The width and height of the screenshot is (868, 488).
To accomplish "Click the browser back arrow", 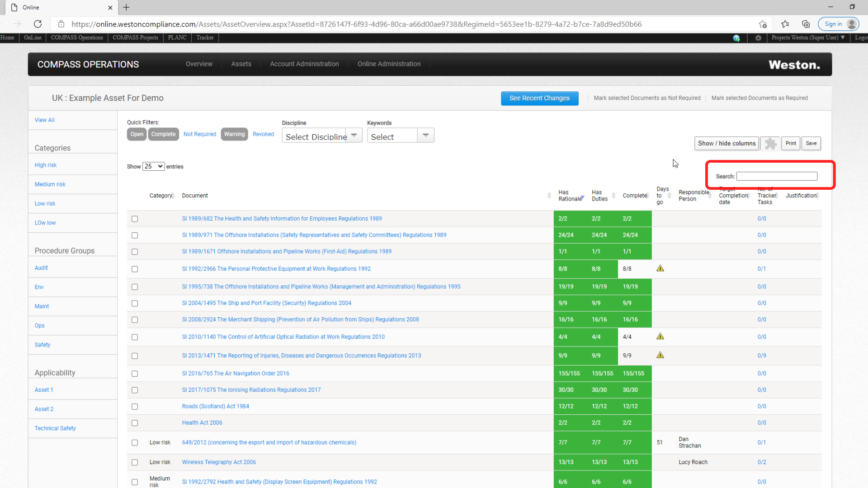I will click(x=1, y=24).
